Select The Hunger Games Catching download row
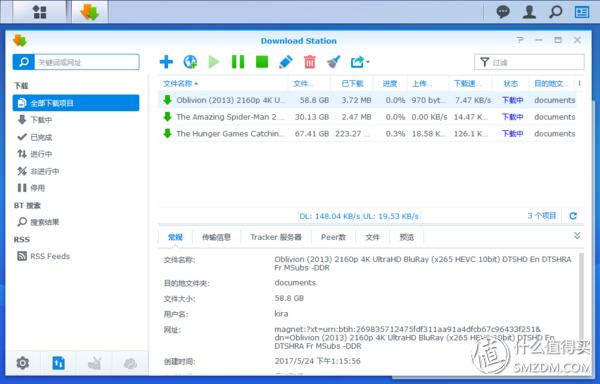Image resolution: width=600 pixels, height=384 pixels. (x=367, y=133)
